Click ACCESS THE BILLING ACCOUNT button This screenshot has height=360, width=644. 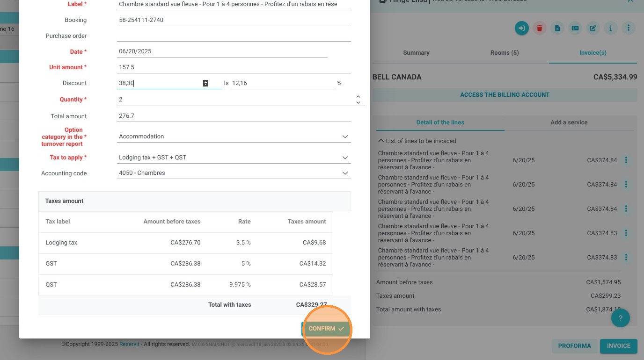tap(505, 95)
